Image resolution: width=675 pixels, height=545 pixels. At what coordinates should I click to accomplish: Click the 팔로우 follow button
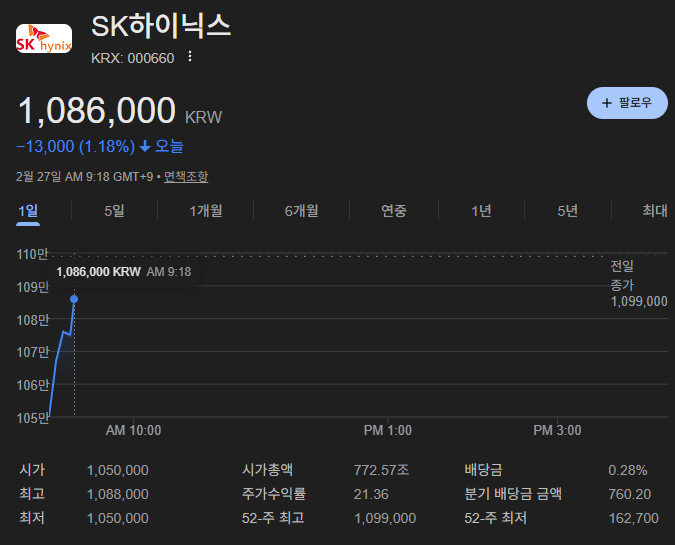[627, 103]
